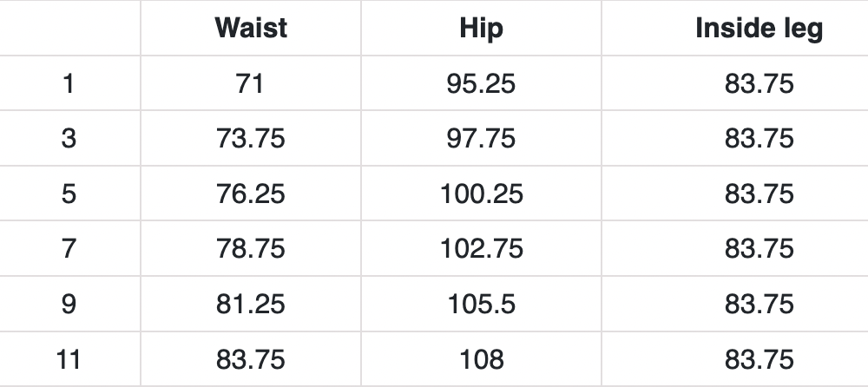The height and width of the screenshot is (387, 868).
Task: Click hip value 102.75
Action: click(x=481, y=249)
